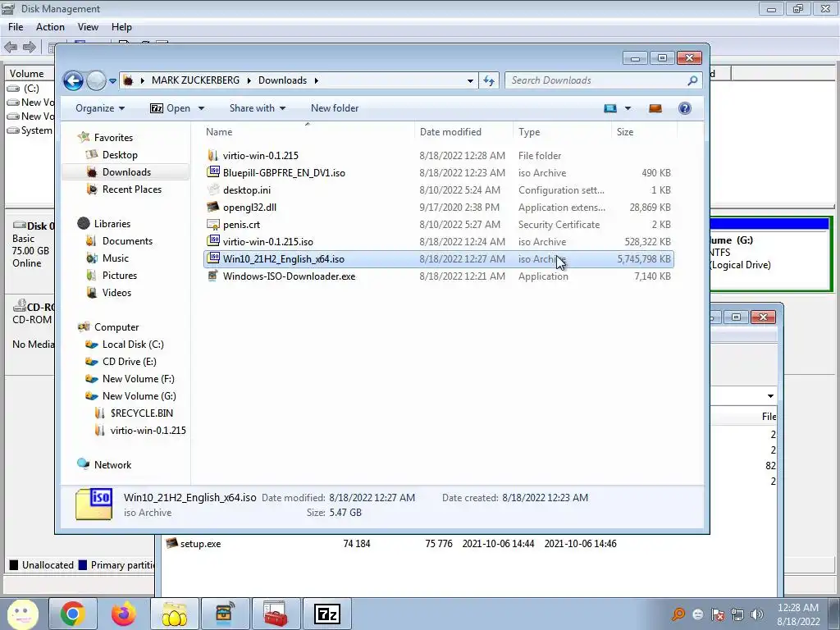The width and height of the screenshot is (840, 630).
Task: Select the penis.crt certificate icon
Action: point(213,225)
